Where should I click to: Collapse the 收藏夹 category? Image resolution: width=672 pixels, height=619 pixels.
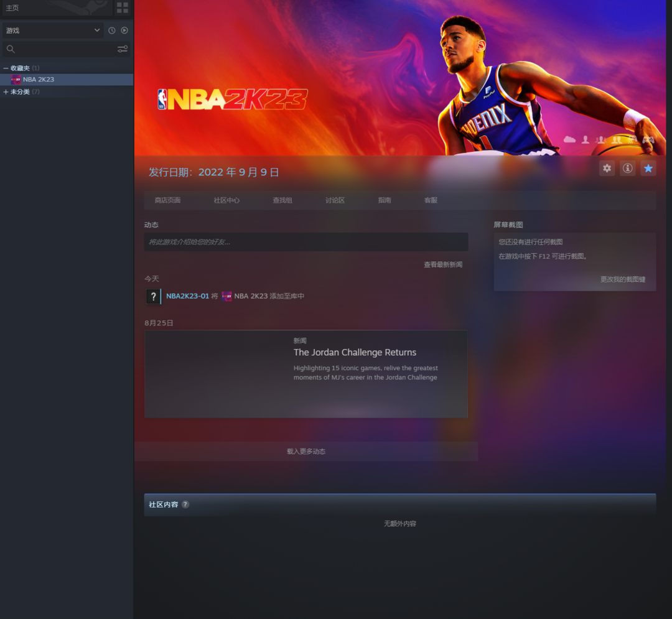(x=6, y=68)
